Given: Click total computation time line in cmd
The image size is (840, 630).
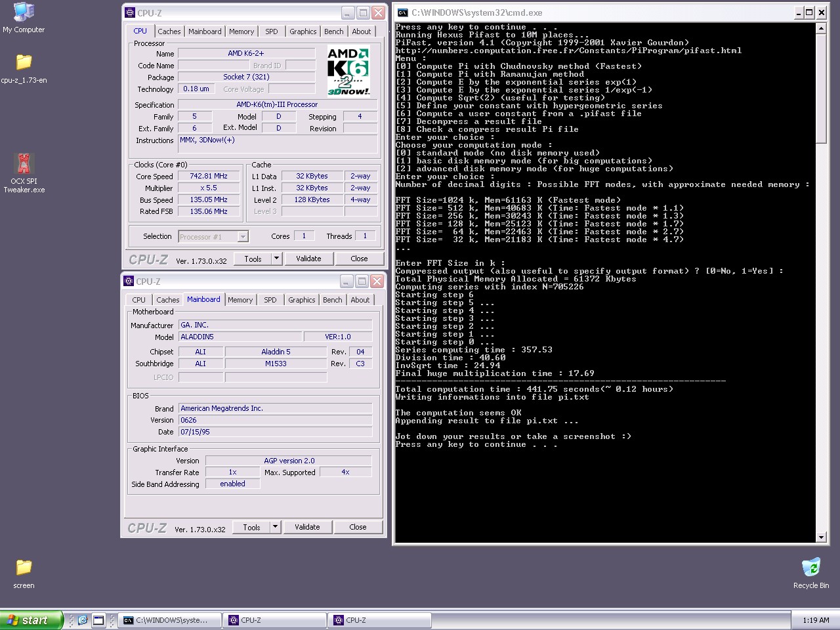Looking at the screenshot, I should tap(533, 389).
